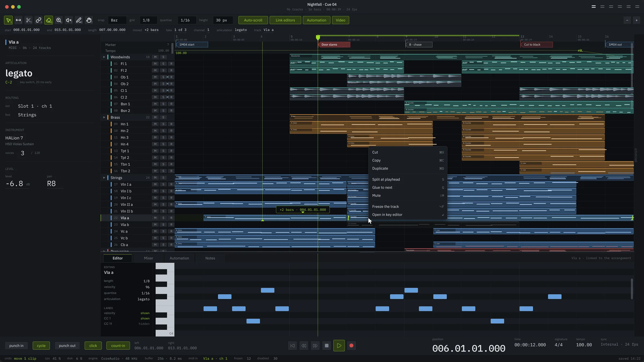Choose the horizontal resize arrows tool
Image resolution: width=644 pixels, height=362 pixels.
point(18,20)
